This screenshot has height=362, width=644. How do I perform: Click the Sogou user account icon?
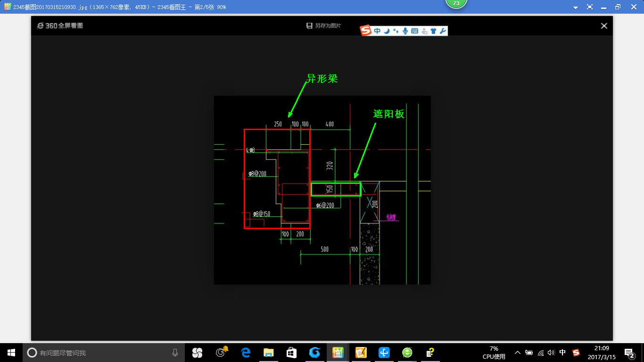click(425, 31)
